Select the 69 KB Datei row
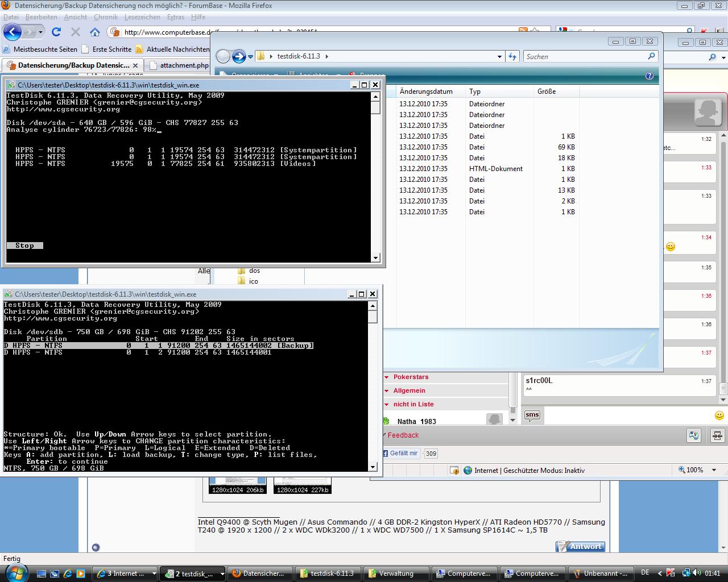The image size is (728, 582). [487, 147]
